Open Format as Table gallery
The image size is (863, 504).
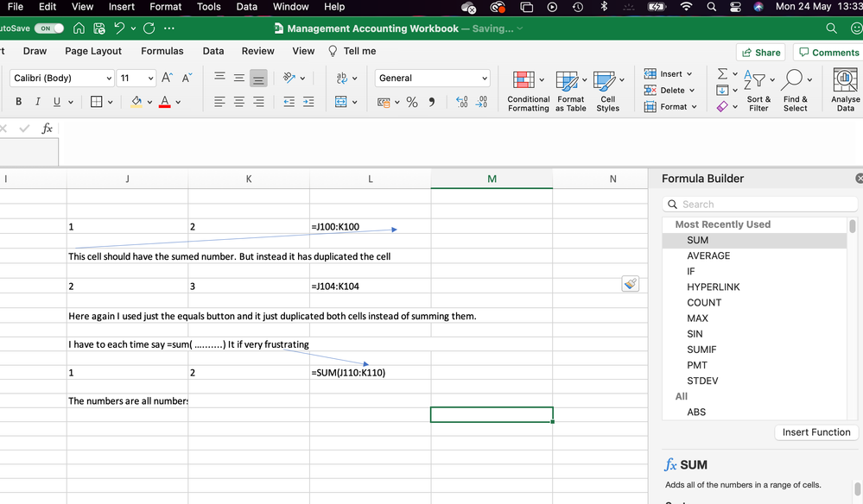(x=571, y=91)
